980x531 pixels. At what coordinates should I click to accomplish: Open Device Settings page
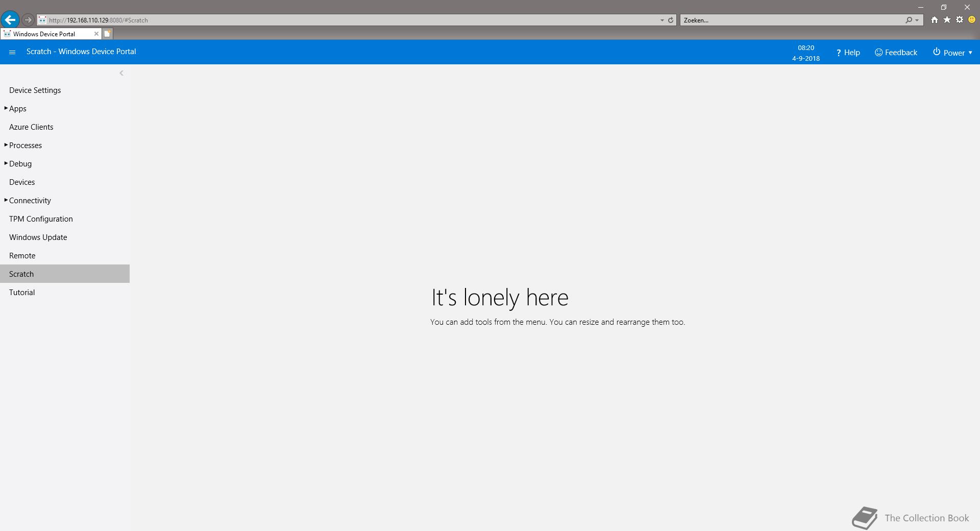(x=35, y=90)
